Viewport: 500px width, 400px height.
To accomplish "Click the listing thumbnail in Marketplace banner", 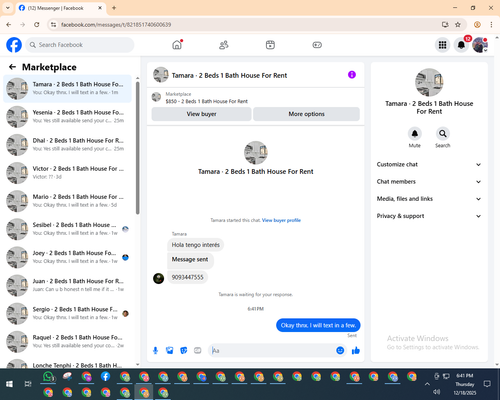I will coord(156,97).
